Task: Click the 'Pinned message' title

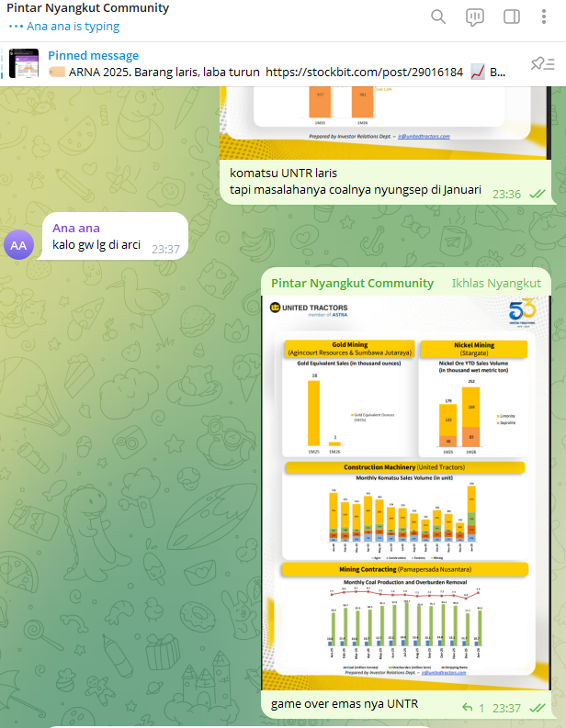Action: [x=94, y=55]
